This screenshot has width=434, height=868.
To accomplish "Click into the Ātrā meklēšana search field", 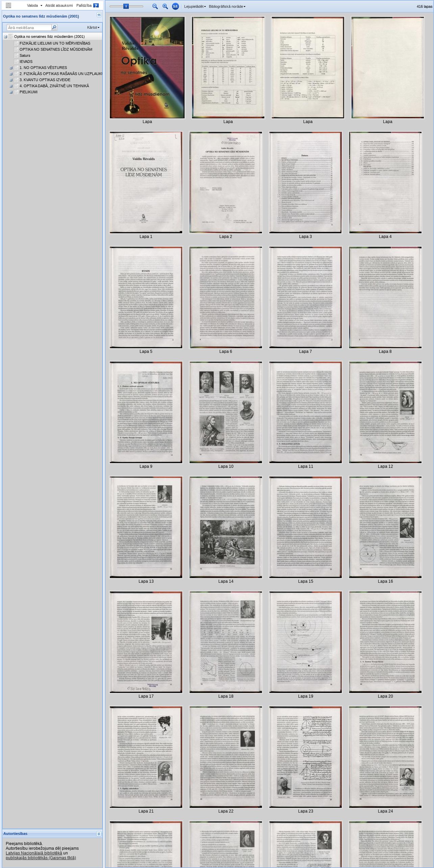I will [x=29, y=27].
